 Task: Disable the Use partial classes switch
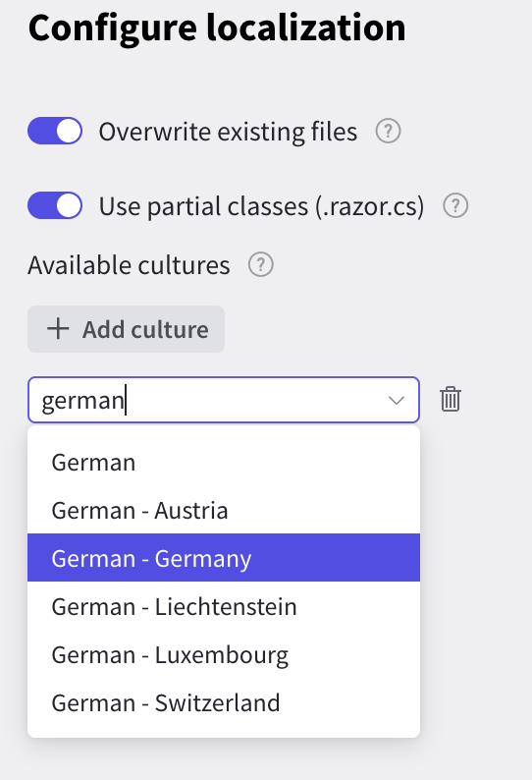click(55, 205)
